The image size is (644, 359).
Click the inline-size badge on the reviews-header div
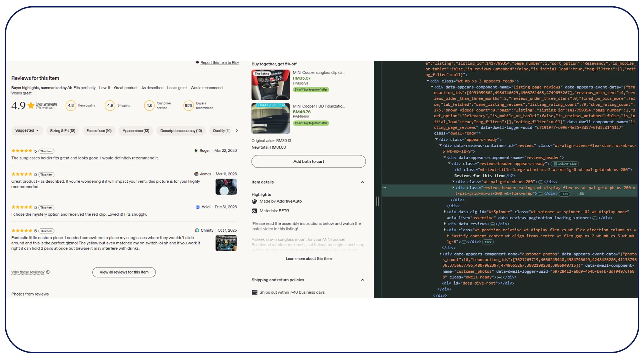coord(565,164)
